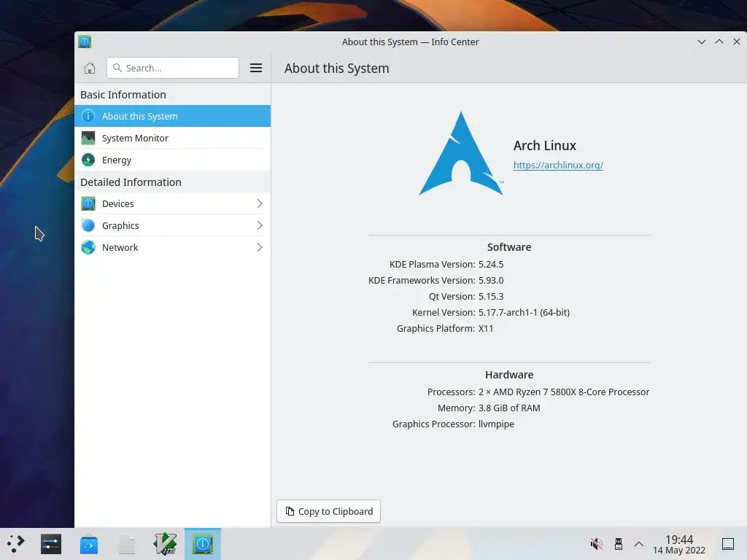
Task: Select the Graphics Processor value llvmpipe
Action: click(x=496, y=424)
